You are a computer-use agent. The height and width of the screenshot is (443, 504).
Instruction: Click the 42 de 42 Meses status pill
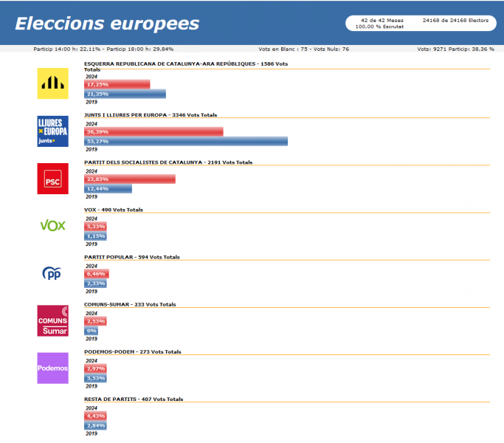421,23
